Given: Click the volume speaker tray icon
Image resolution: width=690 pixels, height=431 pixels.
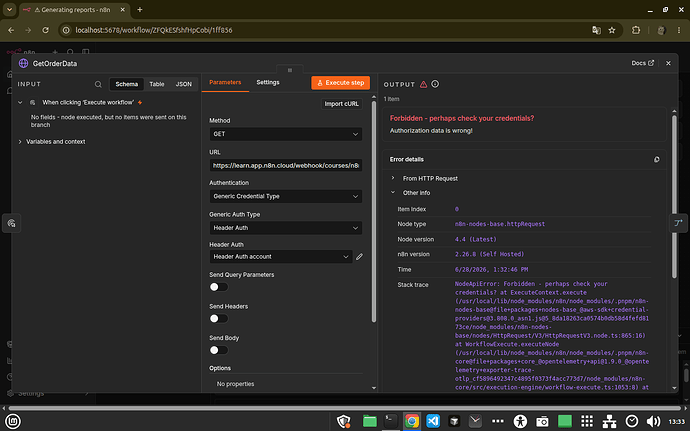Looking at the screenshot, I should (x=653, y=421).
